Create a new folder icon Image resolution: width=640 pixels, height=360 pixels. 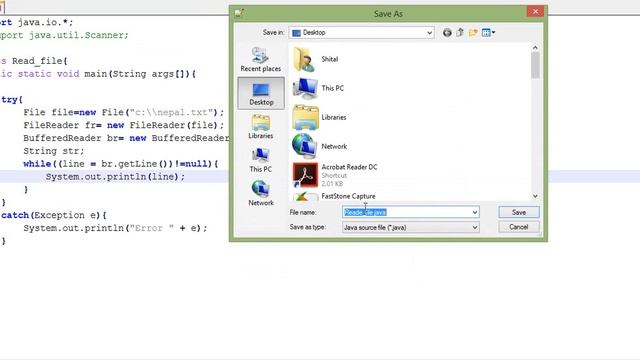pos(473,33)
